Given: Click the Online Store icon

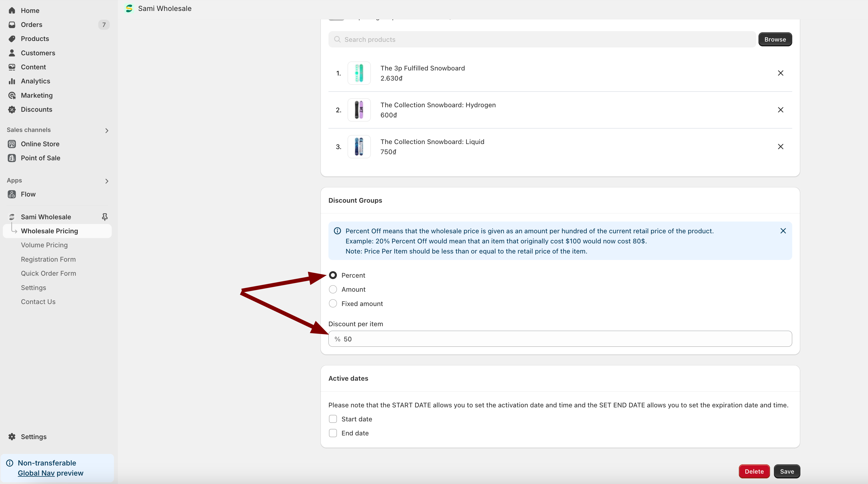Looking at the screenshot, I should coord(12,144).
